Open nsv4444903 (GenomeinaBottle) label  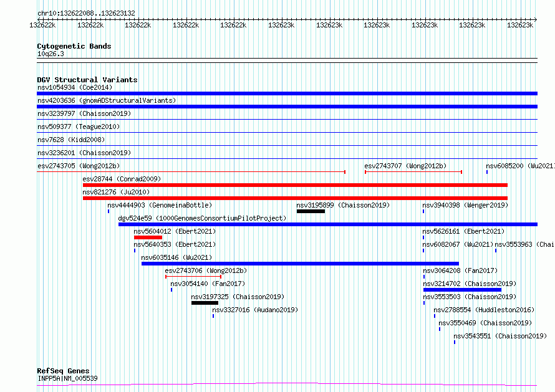160,205
